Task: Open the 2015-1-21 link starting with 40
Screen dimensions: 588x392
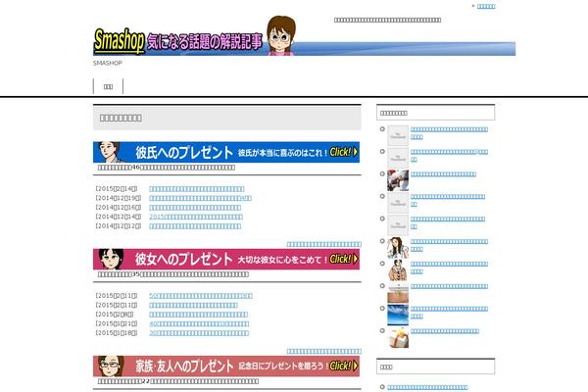Action: coord(199,323)
